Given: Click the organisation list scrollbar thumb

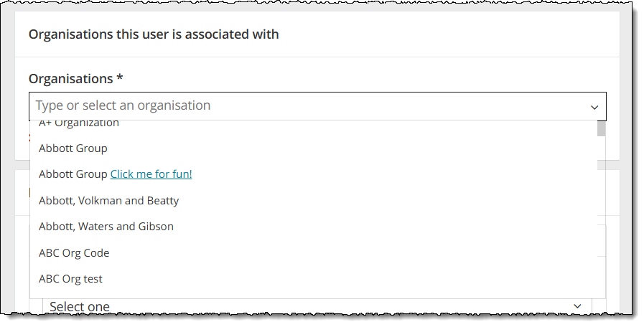Looking at the screenshot, I should coord(601,128).
